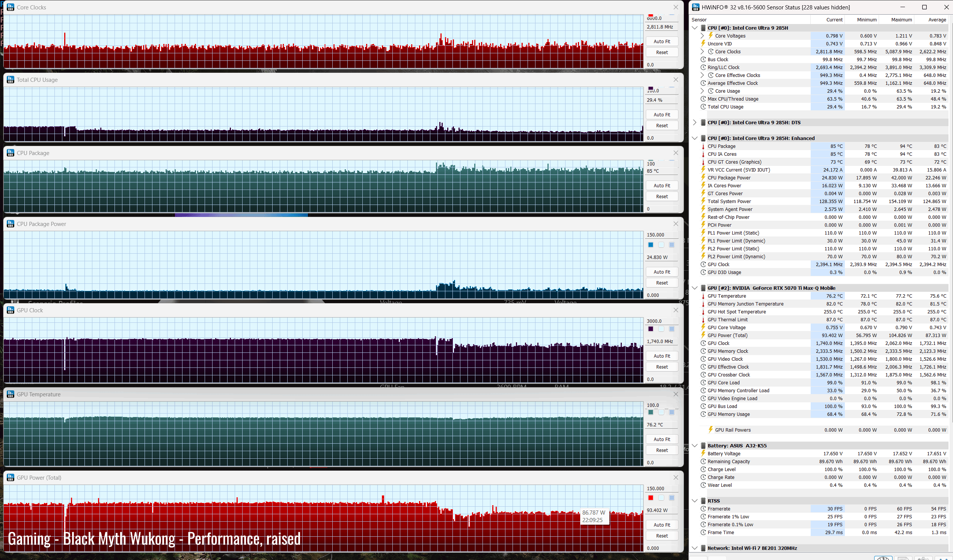
Task: Click the clock icon beside Bus Clock
Action: point(703,60)
